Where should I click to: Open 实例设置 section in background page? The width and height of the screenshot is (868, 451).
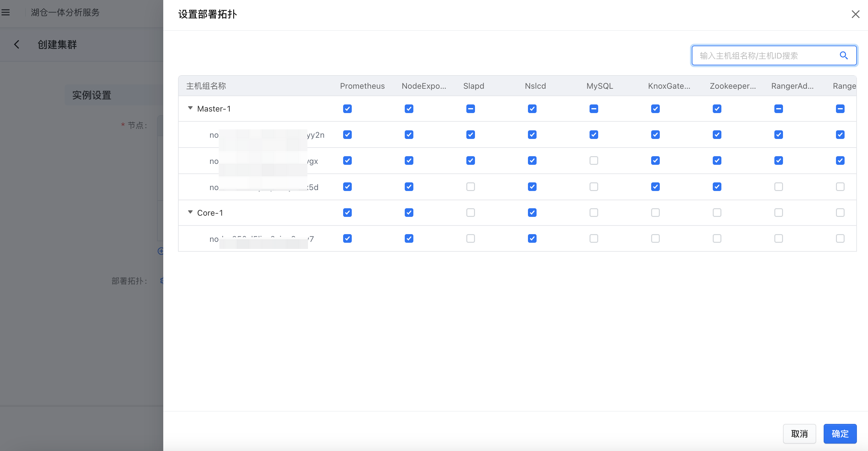click(x=92, y=95)
